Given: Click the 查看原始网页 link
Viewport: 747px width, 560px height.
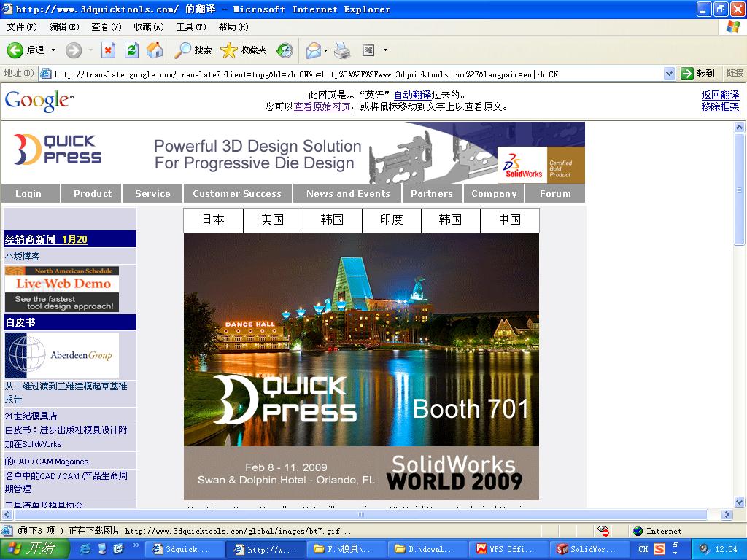Looking at the screenshot, I should click(322, 106).
